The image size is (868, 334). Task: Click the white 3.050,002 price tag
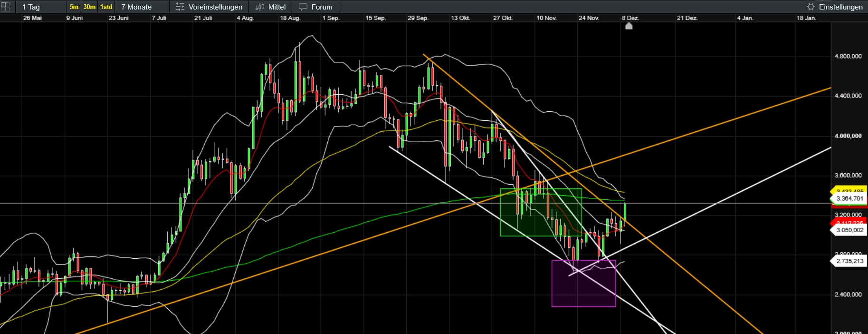pos(849,230)
